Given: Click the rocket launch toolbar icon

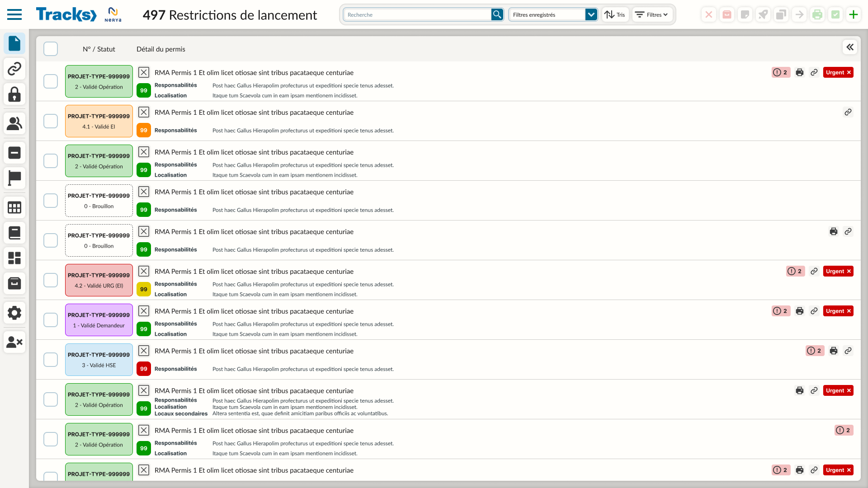Looking at the screenshot, I should [763, 14].
